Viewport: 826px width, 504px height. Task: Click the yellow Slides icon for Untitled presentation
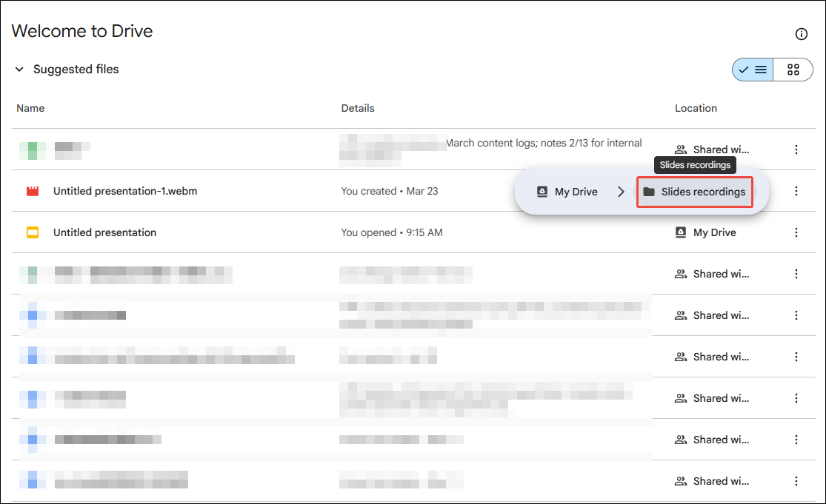point(31,232)
